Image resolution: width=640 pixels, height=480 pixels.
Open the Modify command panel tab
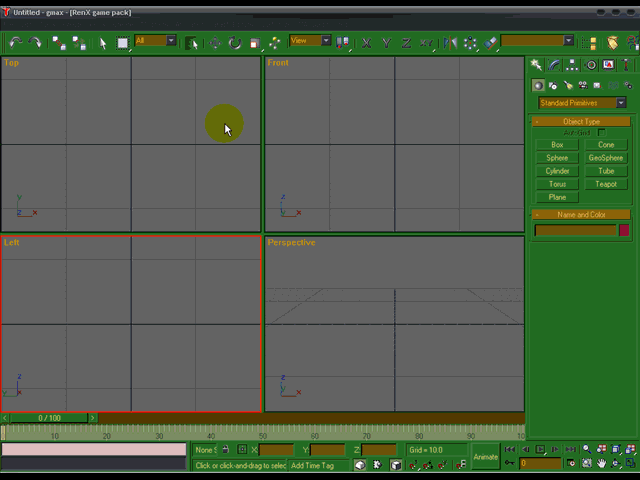(x=554, y=65)
